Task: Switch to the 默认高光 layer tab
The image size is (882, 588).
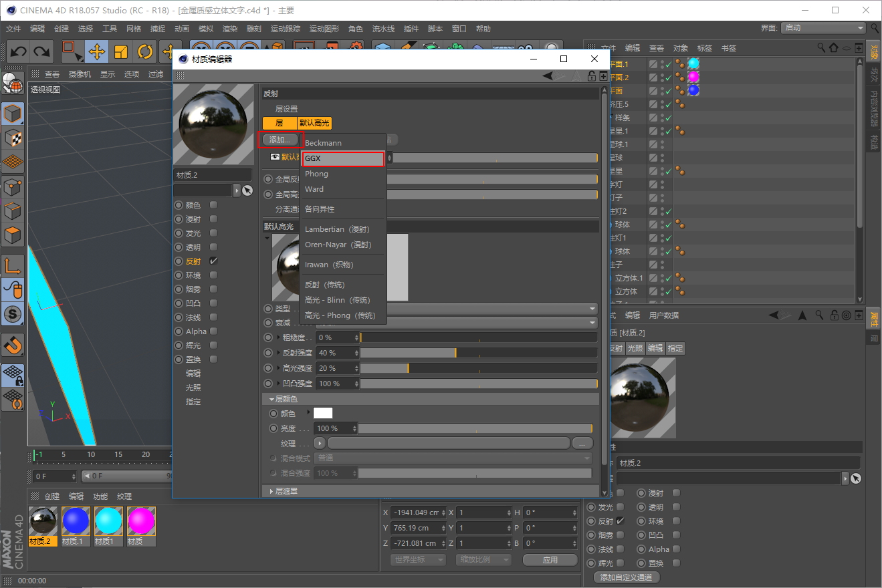Action: coord(314,123)
